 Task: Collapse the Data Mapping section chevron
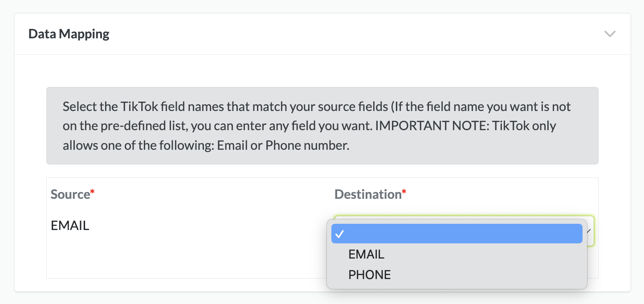(610, 34)
